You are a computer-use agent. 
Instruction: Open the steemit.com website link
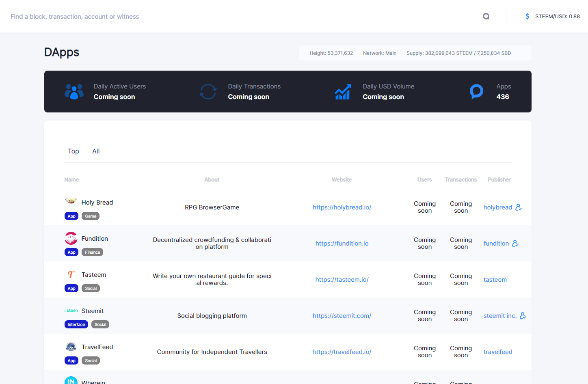coord(342,316)
